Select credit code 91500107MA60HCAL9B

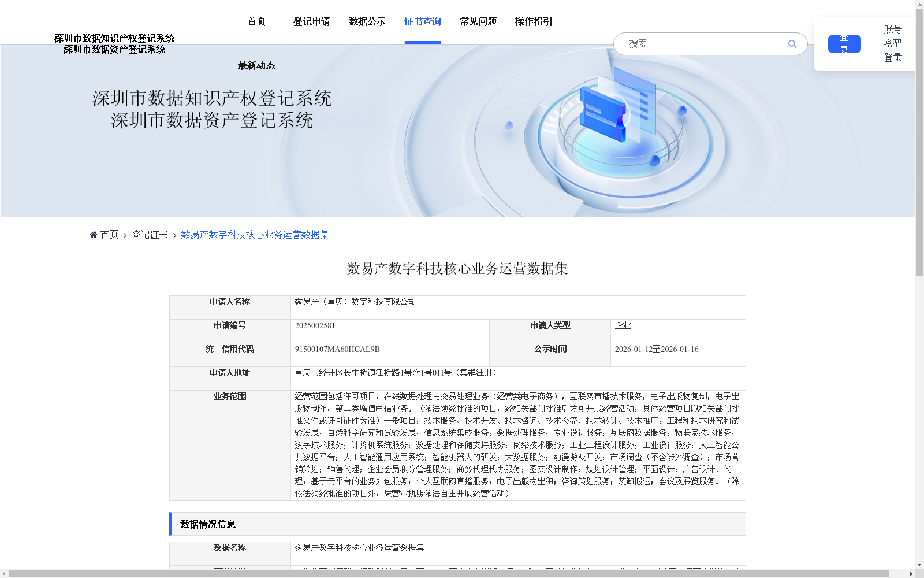(337, 349)
